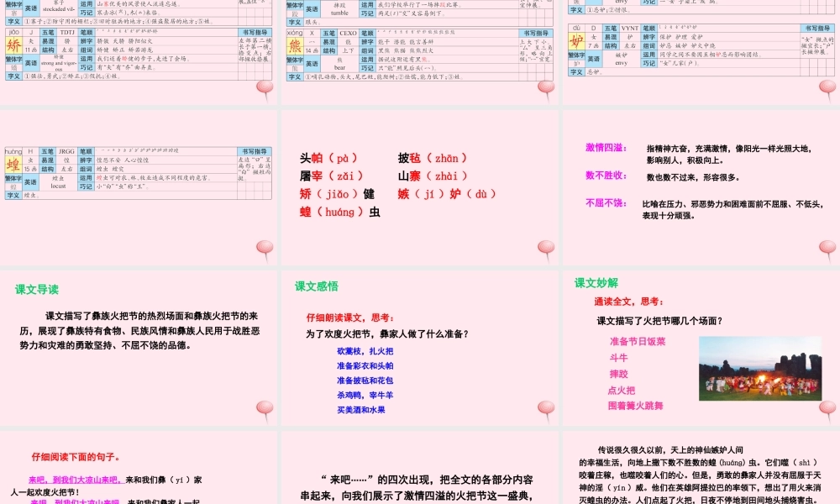Select the yellow 熊 character box
Image resolution: width=840 pixels, height=504 pixels.
[295, 45]
